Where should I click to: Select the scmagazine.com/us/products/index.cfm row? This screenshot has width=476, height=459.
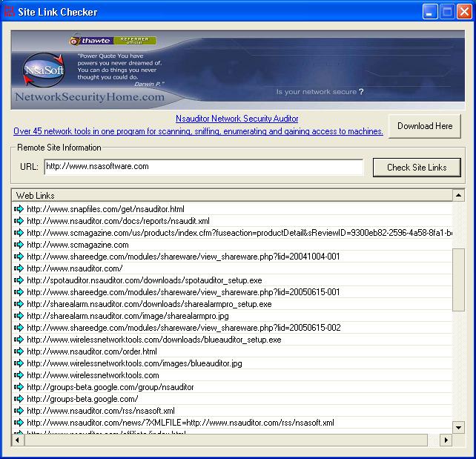[232, 233]
